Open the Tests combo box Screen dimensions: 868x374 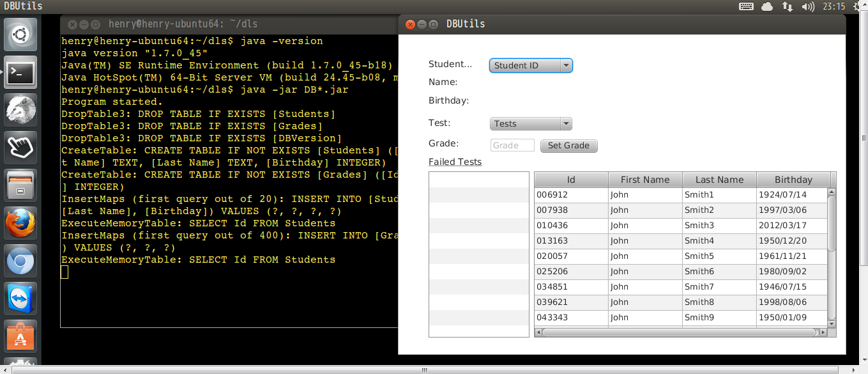tap(531, 124)
